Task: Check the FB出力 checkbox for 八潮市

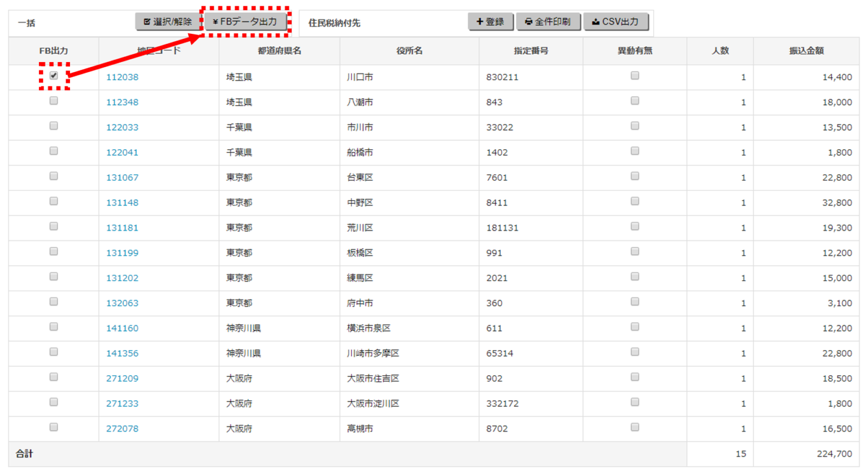Action: coord(53,100)
